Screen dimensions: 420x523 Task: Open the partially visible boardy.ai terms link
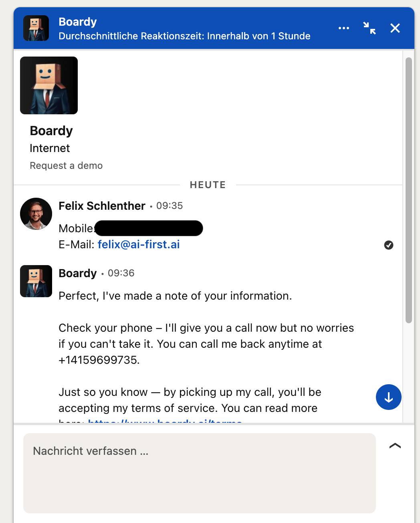tap(165, 422)
